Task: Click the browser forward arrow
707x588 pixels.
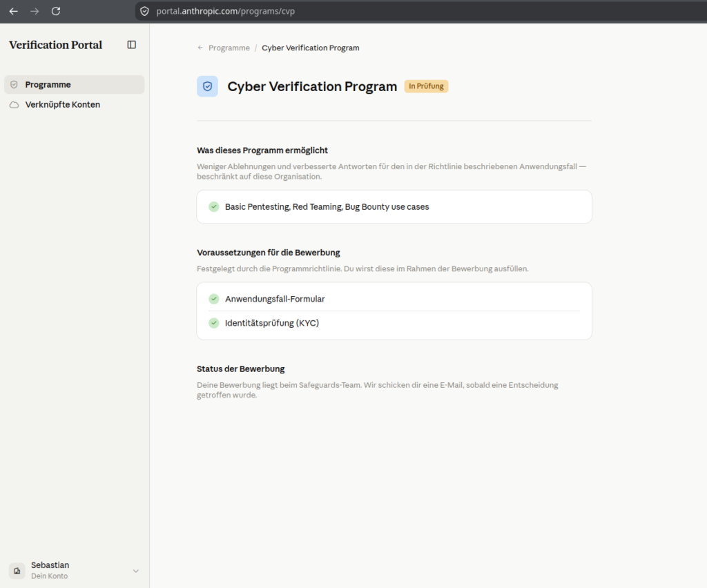Action: [x=35, y=11]
